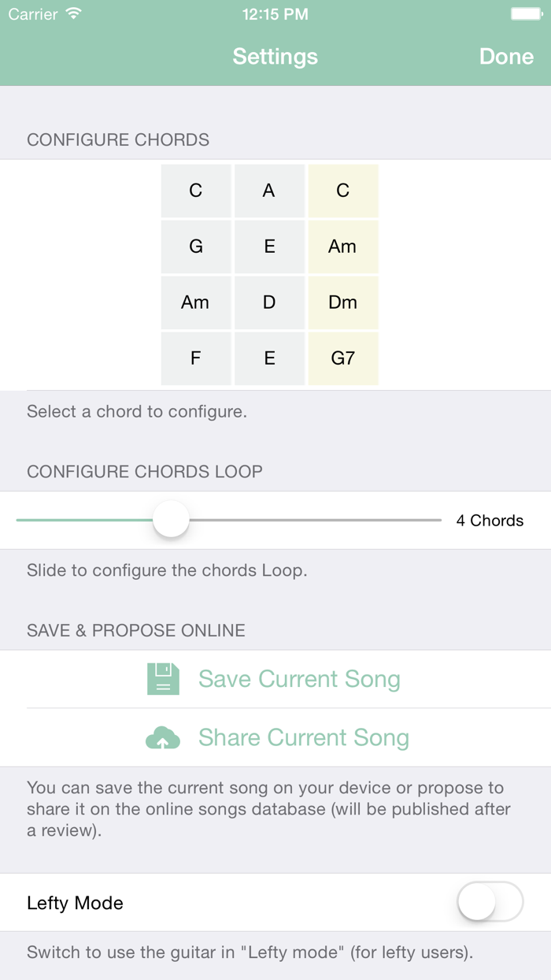Tap Save Current Song
This screenshot has height=980, width=551.
299,678
